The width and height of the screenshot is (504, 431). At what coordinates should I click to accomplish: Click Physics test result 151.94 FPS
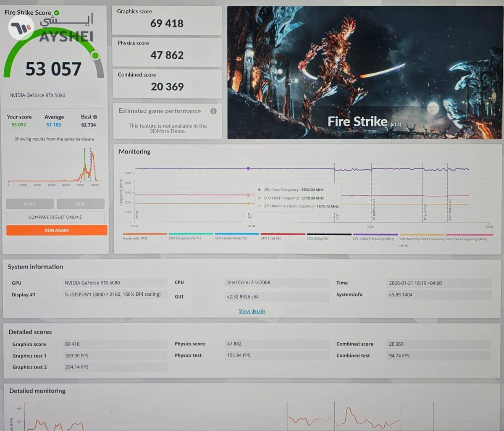click(276, 355)
